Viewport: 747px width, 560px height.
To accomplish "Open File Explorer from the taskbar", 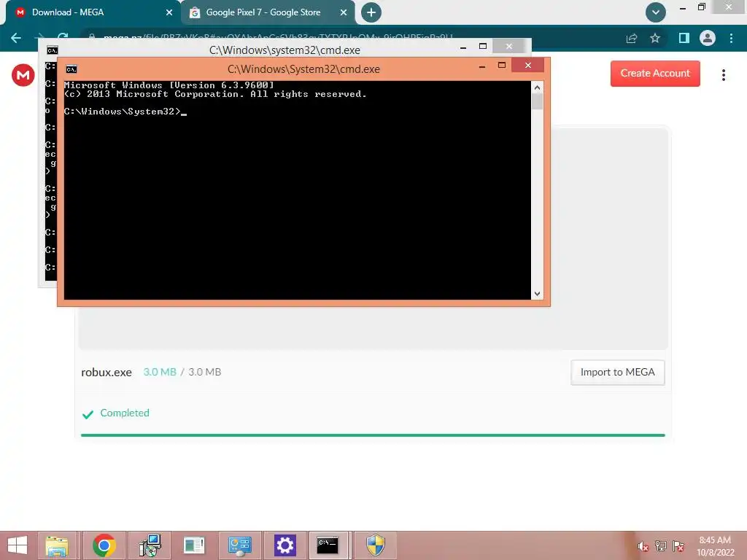I will 57,545.
